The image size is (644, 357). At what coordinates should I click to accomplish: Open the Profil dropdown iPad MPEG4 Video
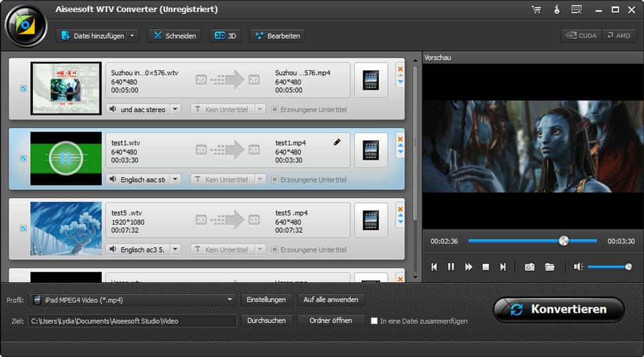coord(132,300)
